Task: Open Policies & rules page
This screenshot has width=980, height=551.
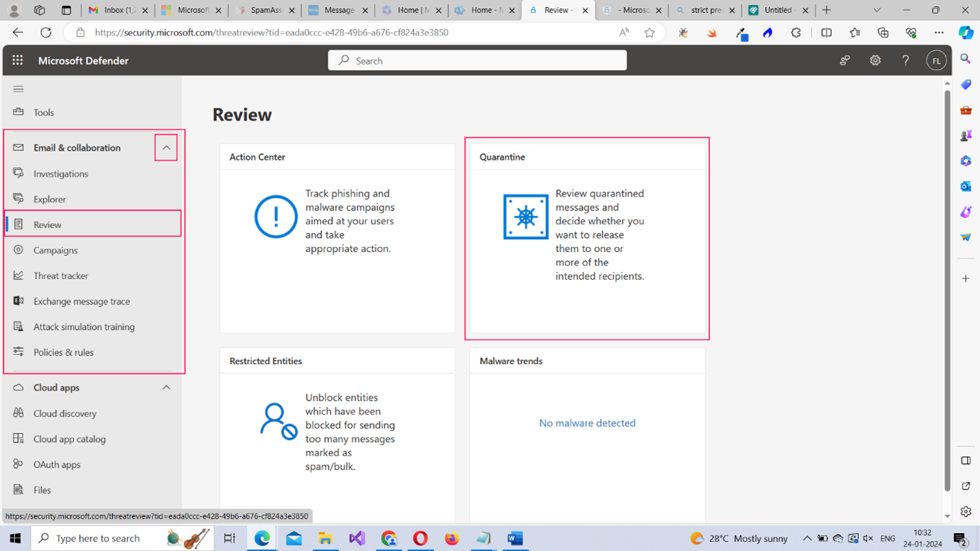Action: tap(63, 352)
